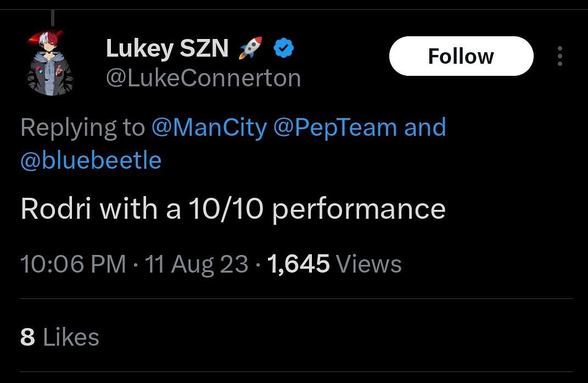Show who liked via 8 Likes

tap(59, 337)
